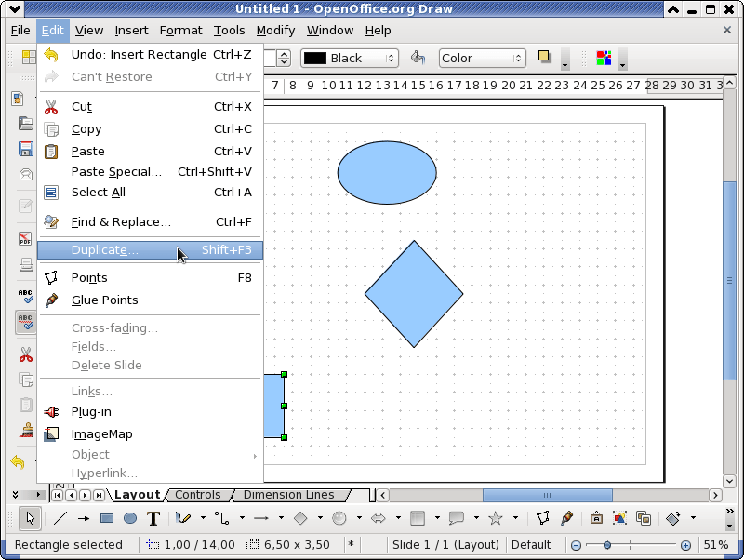This screenshot has width=744, height=560.
Task: Choose Glue Points in Edit menu
Action: (x=150, y=300)
